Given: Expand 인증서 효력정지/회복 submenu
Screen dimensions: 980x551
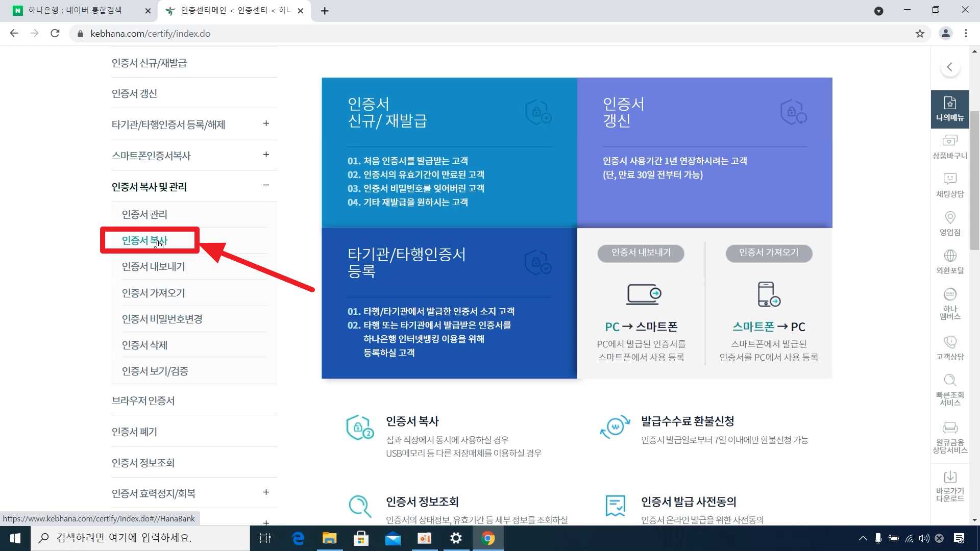Looking at the screenshot, I should [x=266, y=492].
